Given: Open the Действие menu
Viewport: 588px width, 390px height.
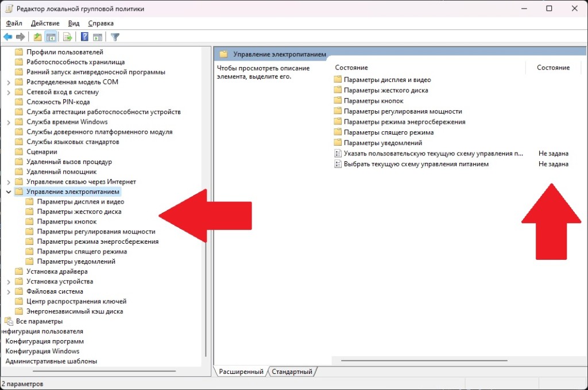Looking at the screenshot, I should pos(45,23).
